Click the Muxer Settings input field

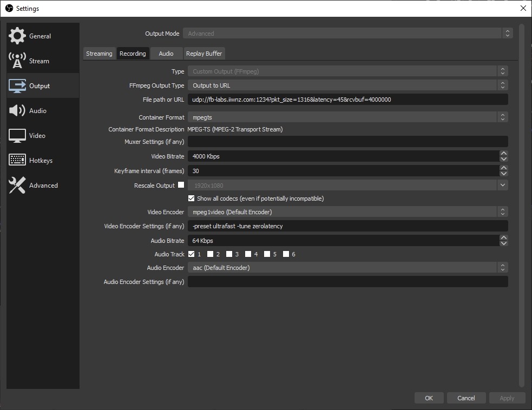[x=348, y=141]
